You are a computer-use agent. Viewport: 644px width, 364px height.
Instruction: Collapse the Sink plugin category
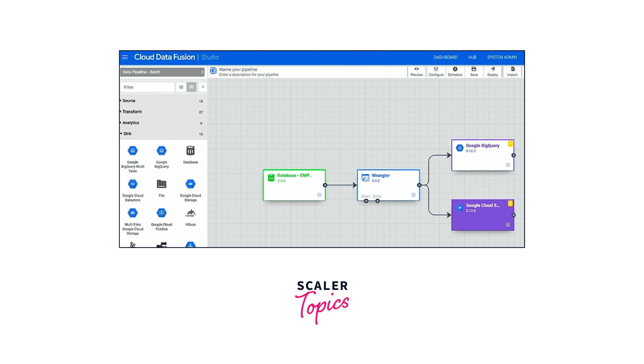coord(127,134)
